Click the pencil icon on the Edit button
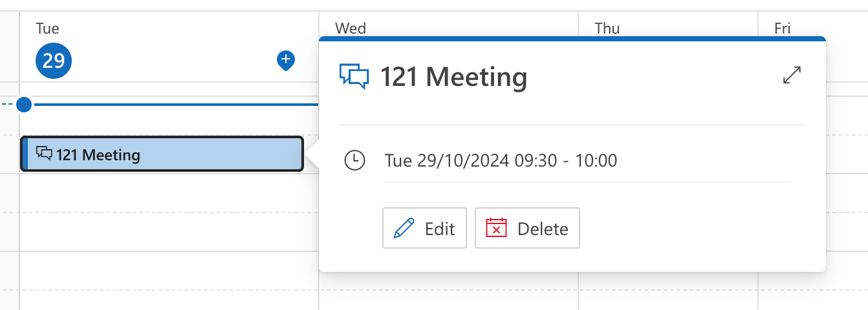Screen dimensions: 868x310 click(x=404, y=229)
